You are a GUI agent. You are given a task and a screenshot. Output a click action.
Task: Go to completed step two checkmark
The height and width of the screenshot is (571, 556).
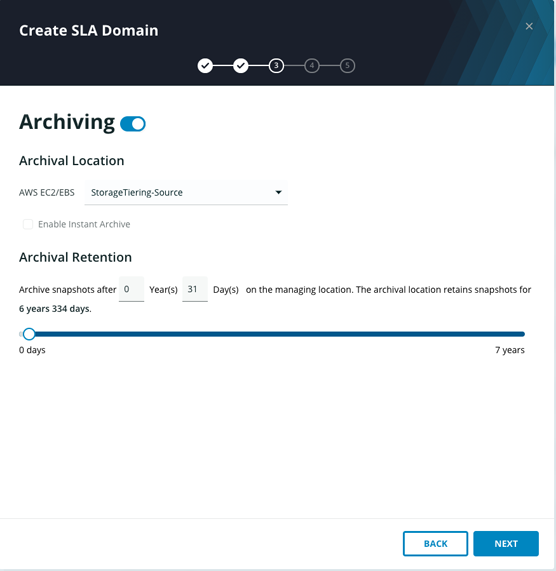(241, 66)
